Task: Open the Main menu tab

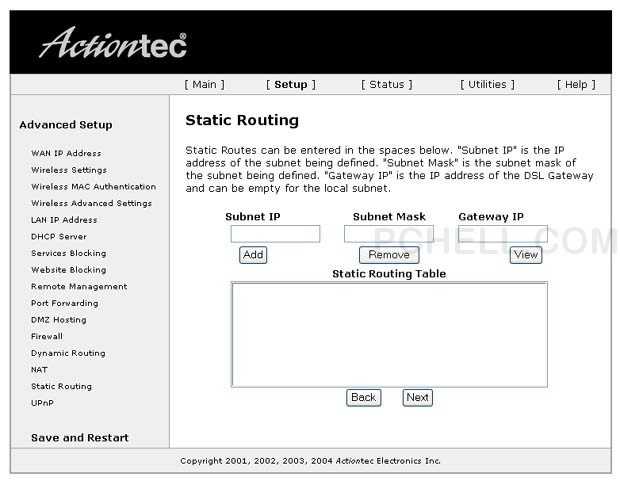Action: 204,85
